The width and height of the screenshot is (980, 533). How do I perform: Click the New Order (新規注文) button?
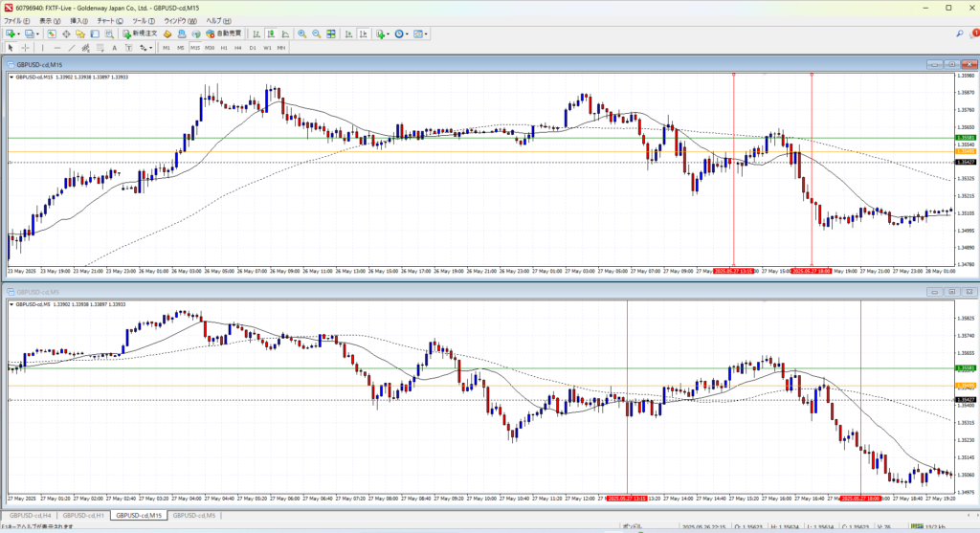(x=140, y=33)
